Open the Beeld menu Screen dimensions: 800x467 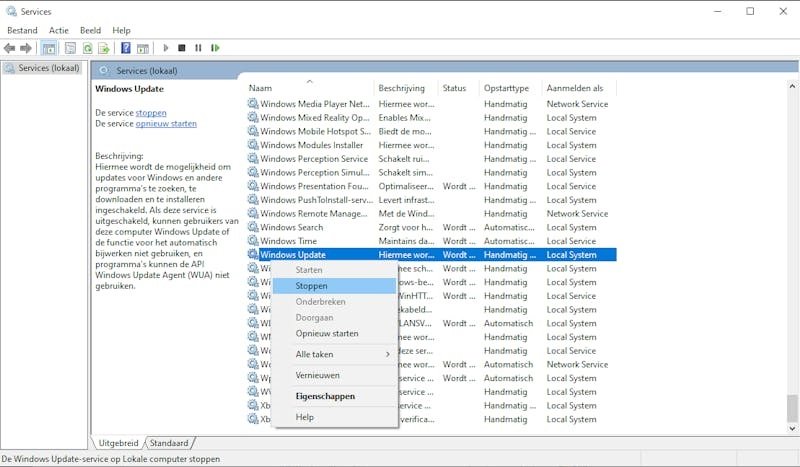pos(90,31)
